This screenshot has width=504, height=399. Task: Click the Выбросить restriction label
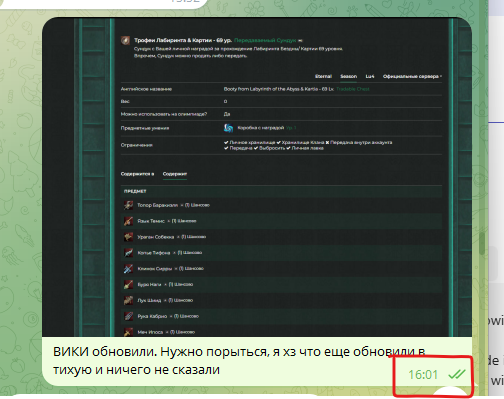point(272,148)
